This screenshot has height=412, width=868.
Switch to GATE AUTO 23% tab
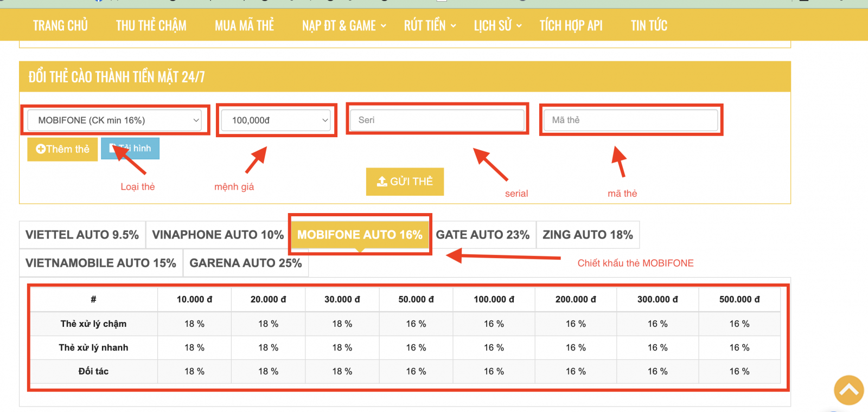point(482,235)
